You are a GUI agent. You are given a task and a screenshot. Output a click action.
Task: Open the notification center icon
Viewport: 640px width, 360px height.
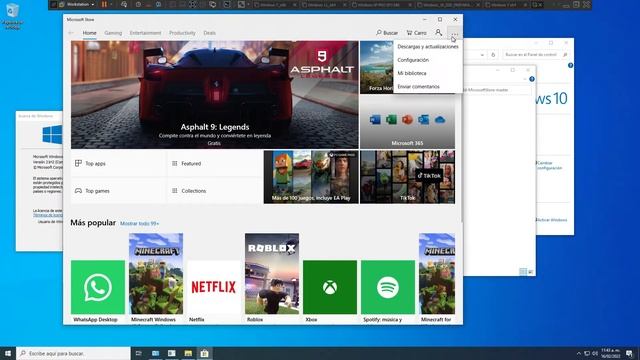(x=629, y=353)
